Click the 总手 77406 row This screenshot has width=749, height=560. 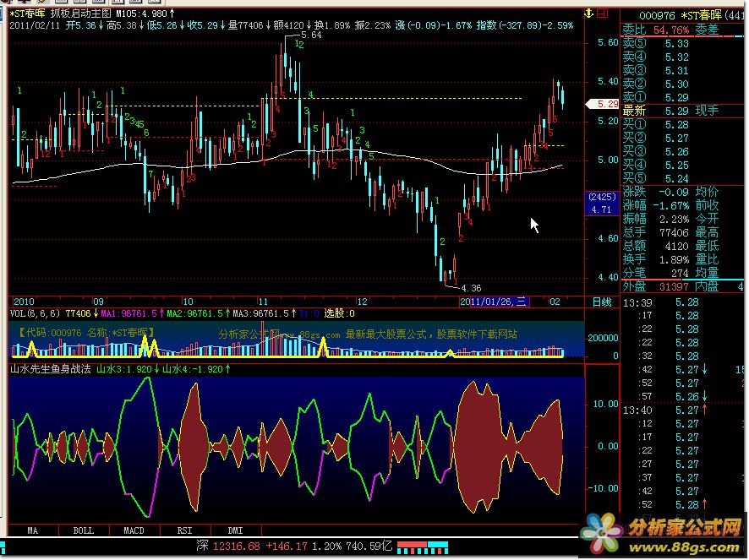click(x=656, y=233)
